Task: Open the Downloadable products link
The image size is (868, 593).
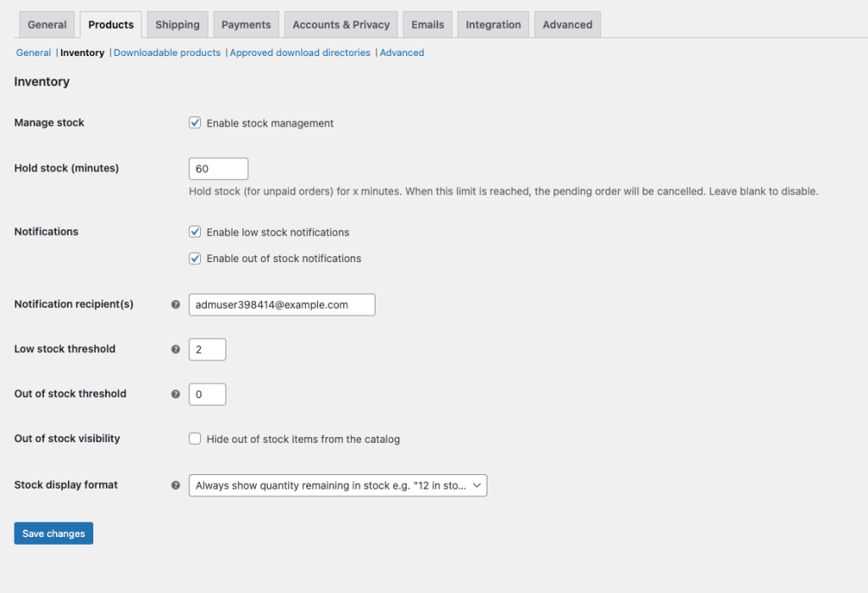Action: (x=167, y=53)
